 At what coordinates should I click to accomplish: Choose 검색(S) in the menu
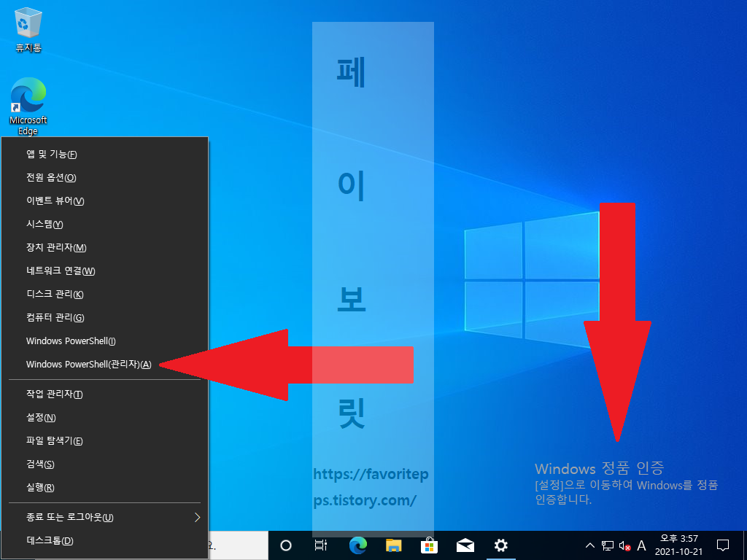[105, 464]
